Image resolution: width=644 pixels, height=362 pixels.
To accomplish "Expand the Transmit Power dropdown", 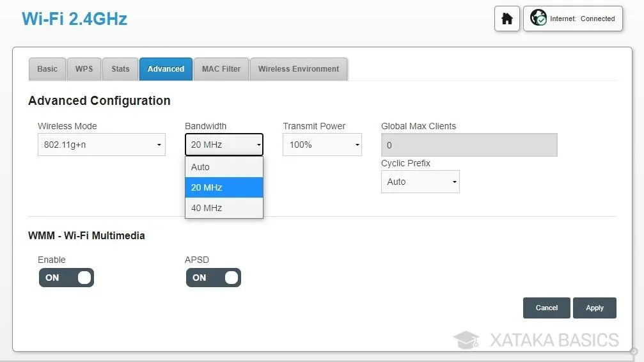I will (322, 145).
